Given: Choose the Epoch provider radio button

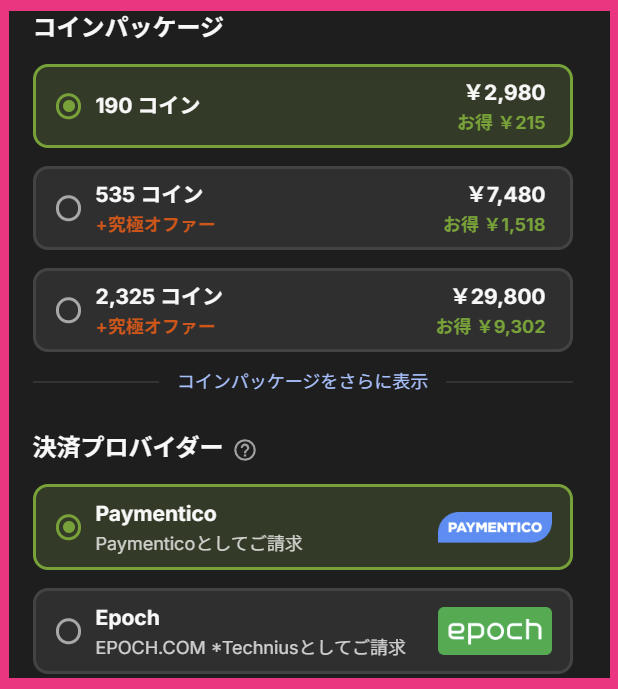Looking at the screenshot, I should coord(68,631).
